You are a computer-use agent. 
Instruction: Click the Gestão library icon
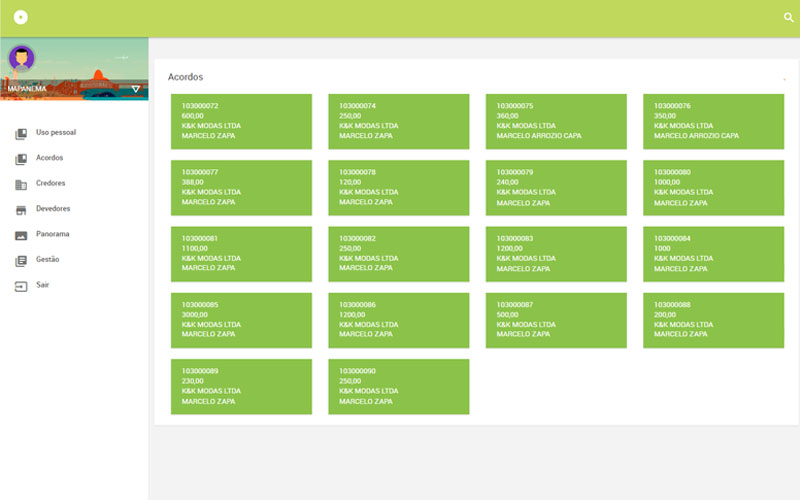point(21,260)
